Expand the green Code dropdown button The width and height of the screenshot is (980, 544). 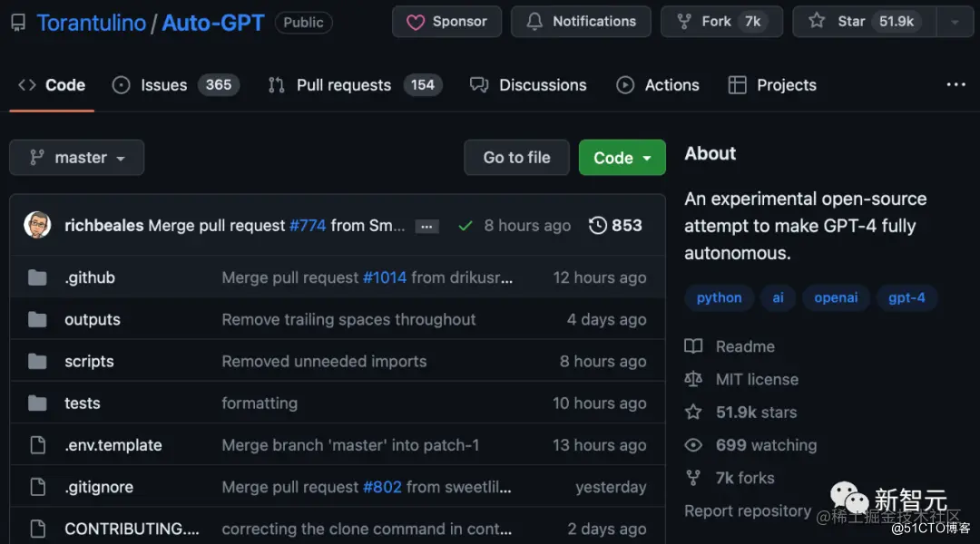(622, 158)
